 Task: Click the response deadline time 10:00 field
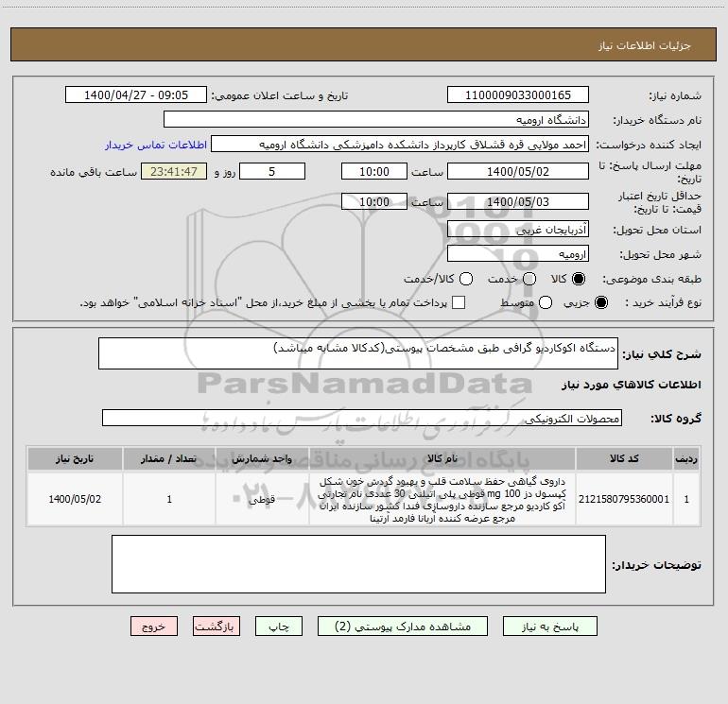tap(374, 171)
